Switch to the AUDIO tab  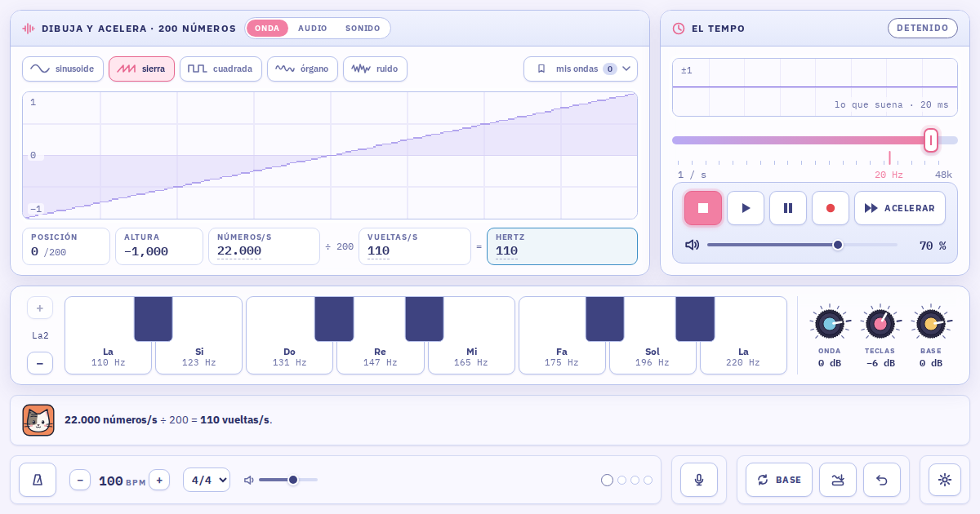(313, 28)
